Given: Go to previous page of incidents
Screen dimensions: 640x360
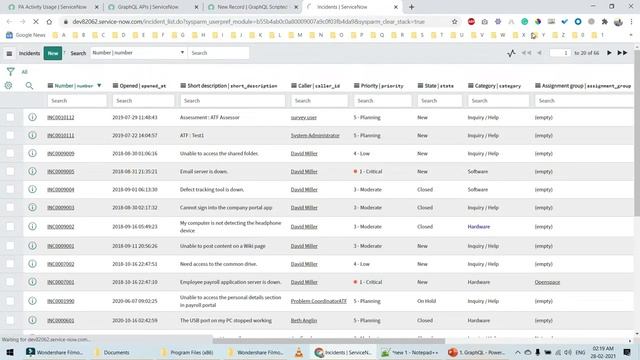Looking at the screenshot, I should tap(540, 53).
